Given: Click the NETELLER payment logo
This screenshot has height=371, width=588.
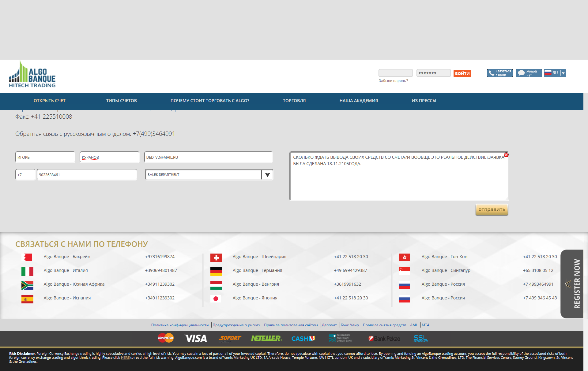Looking at the screenshot, I should click(266, 338).
